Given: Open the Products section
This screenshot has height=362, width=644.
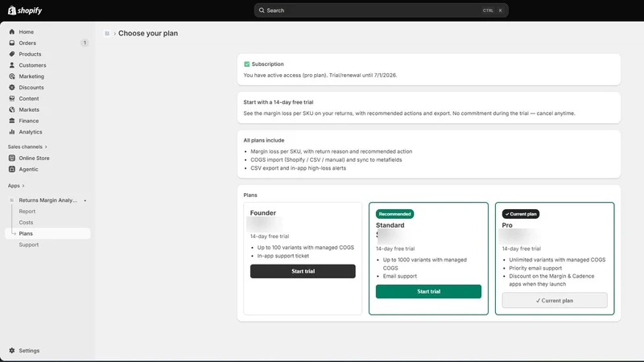Looking at the screenshot, I should click(x=30, y=54).
